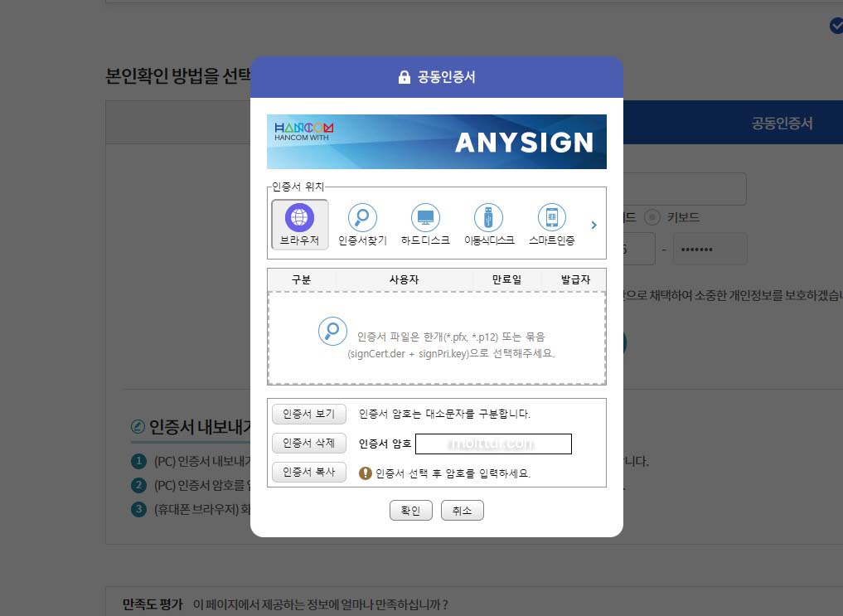Select the 브라우저 certificate location icon
Viewport: 843px width, 616px height.
[x=298, y=222]
